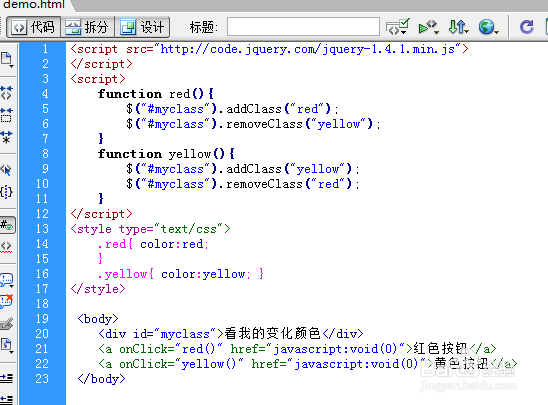
Task: Click the recent snippets icon
Action: click(7, 345)
